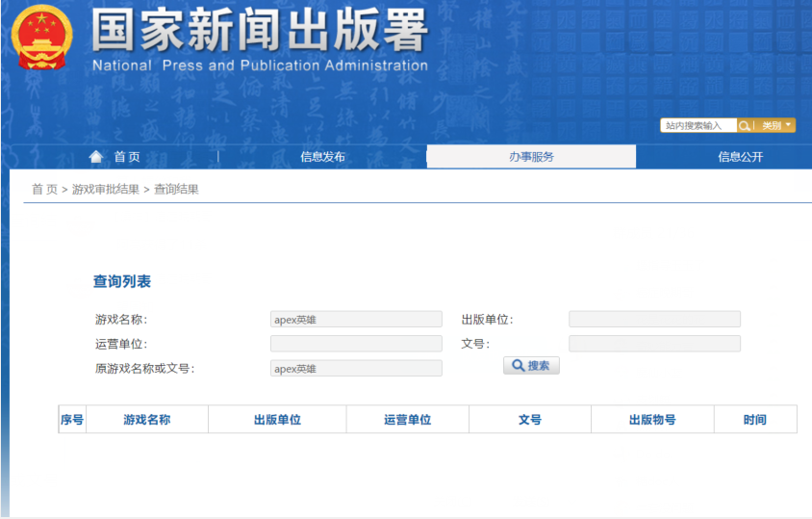Click the 国家新闻出版署 site title

(x=260, y=30)
